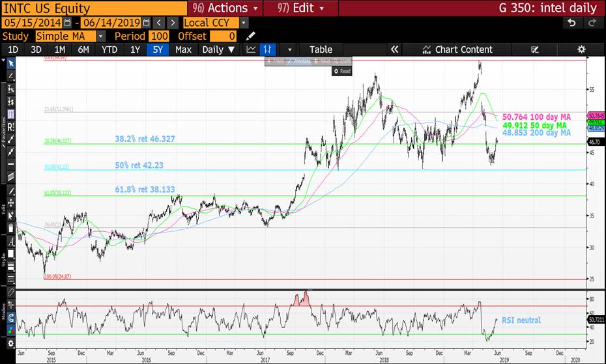Select the horizontal line tool
606x364 pixels.
pyautogui.click(x=11, y=164)
